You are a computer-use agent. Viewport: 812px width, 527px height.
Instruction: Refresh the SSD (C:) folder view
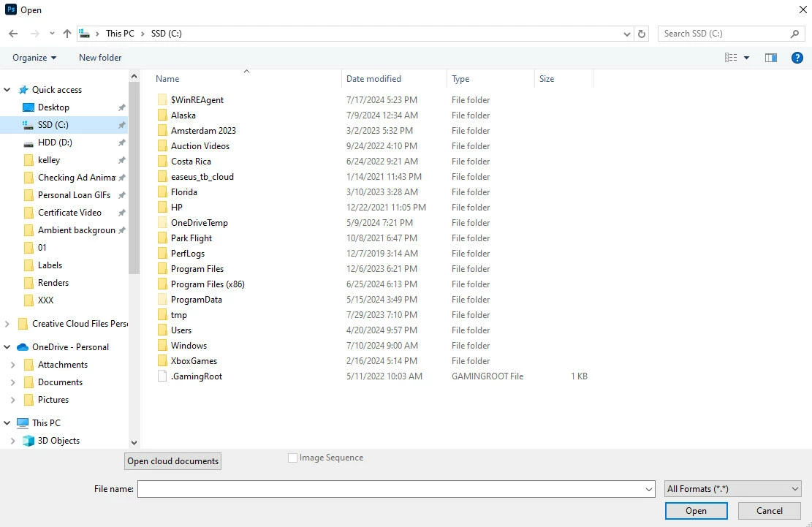(x=642, y=34)
